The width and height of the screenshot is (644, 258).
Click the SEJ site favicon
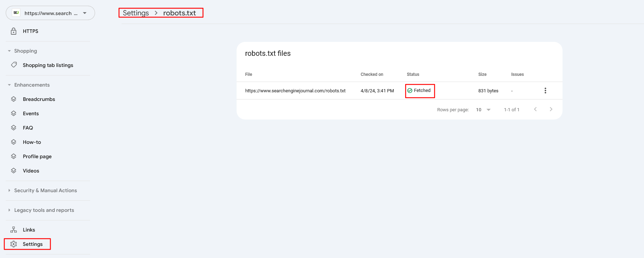pos(16,13)
